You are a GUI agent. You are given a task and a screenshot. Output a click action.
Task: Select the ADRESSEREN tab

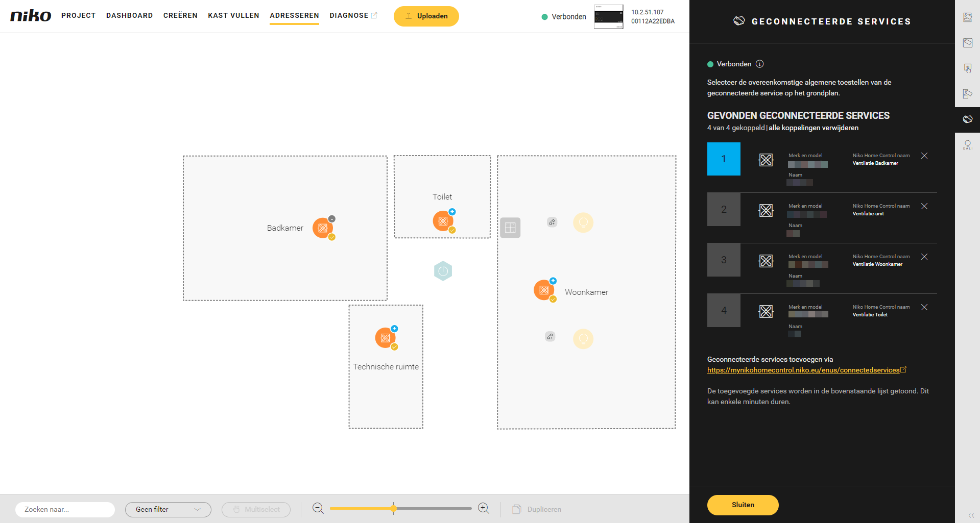point(294,15)
